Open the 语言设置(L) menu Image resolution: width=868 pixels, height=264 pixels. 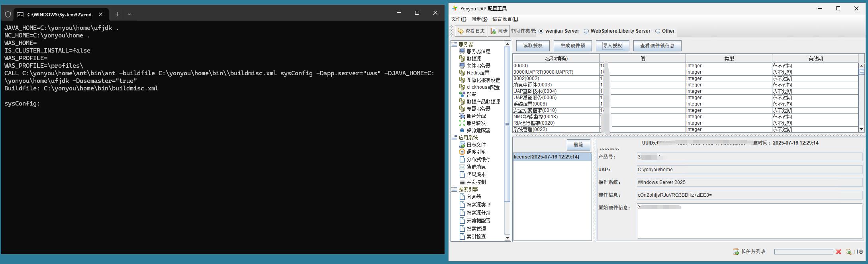click(x=505, y=19)
